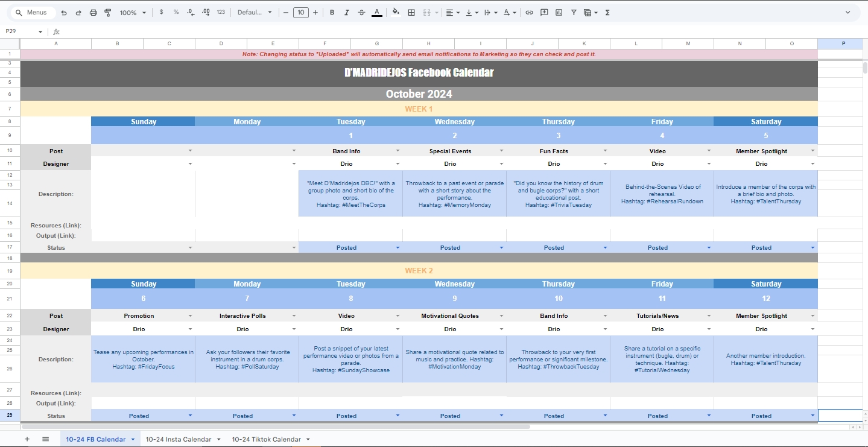Open Fun Facts post dropdown
Viewport: 868px width, 447px height.
point(605,151)
